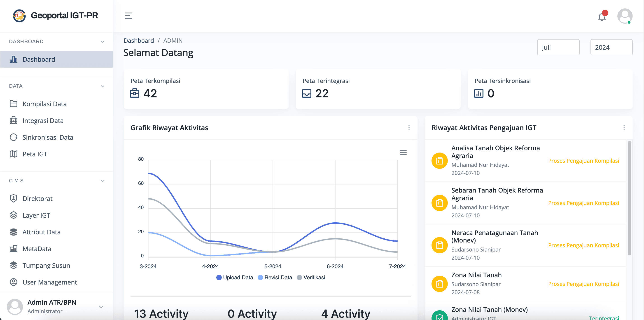Click Proses Pengajuan Kompilasi for Zona Nilai Tanah

click(583, 284)
